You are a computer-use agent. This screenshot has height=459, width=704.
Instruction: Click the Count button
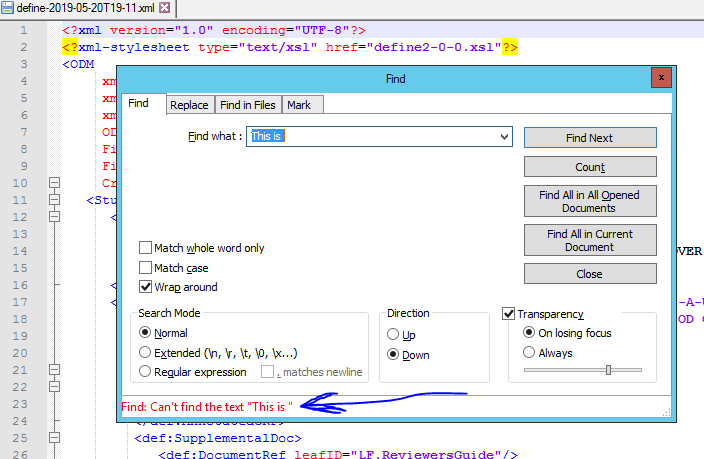tap(590, 167)
